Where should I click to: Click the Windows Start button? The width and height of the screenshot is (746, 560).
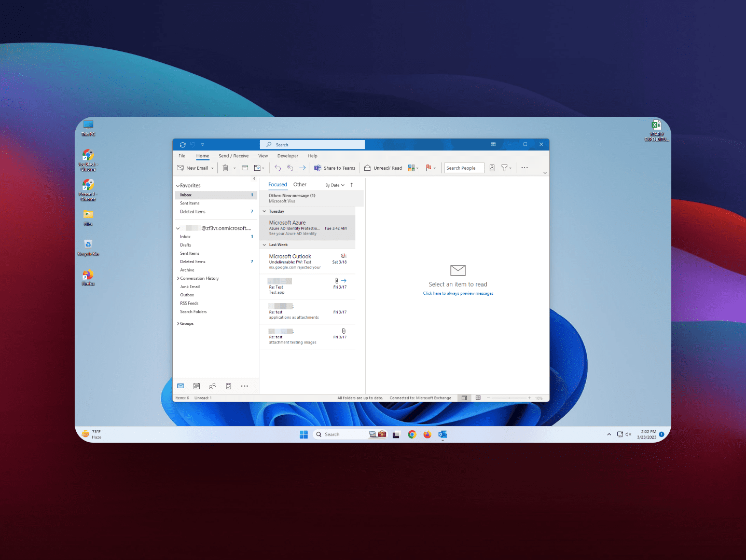(x=303, y=434)
